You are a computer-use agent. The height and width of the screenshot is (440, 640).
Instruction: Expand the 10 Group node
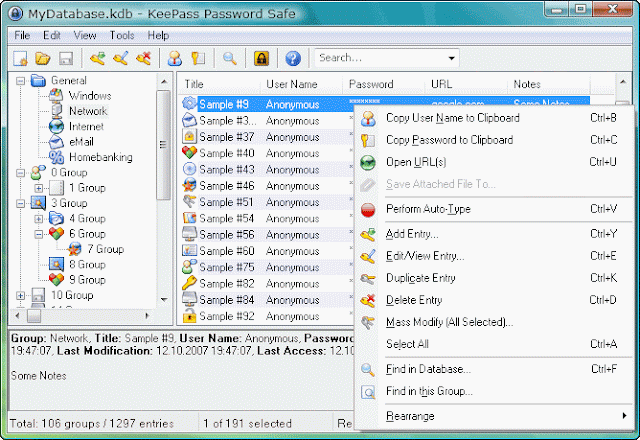(x=20, y=295)
